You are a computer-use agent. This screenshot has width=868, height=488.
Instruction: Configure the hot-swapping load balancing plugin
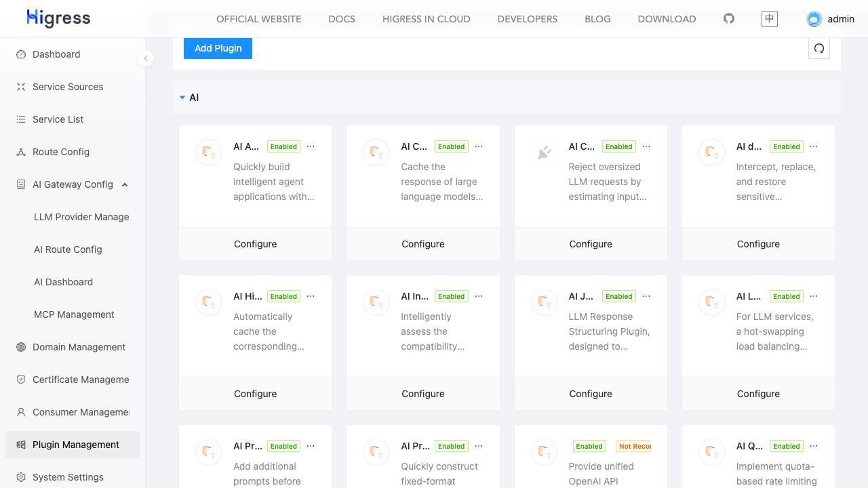[758, 394]
